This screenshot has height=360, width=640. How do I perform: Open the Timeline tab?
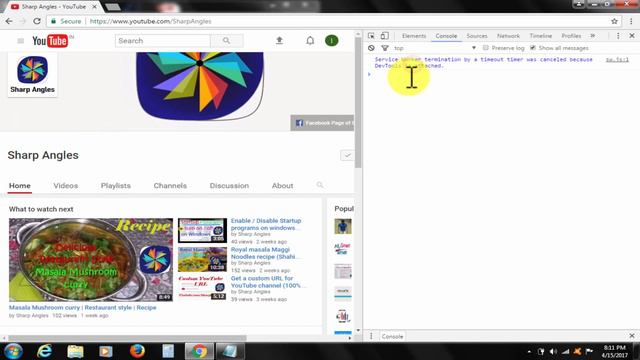540,36
